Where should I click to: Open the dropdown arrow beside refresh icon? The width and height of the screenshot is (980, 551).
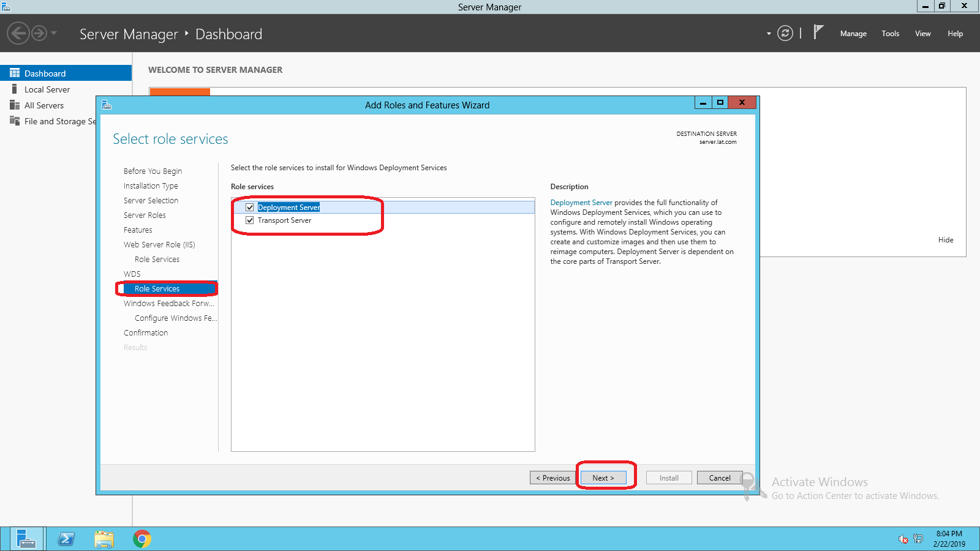coord(769,34)
